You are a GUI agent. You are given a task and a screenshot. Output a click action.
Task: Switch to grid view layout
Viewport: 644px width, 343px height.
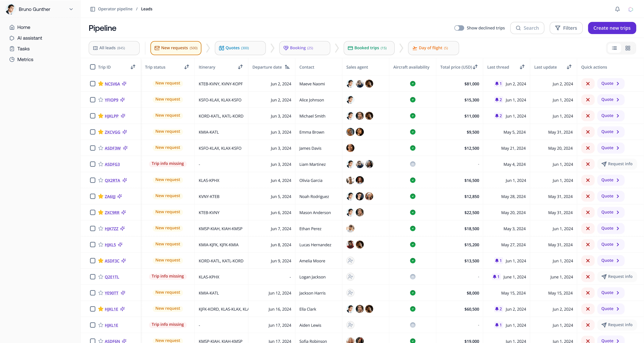[628, 48]
